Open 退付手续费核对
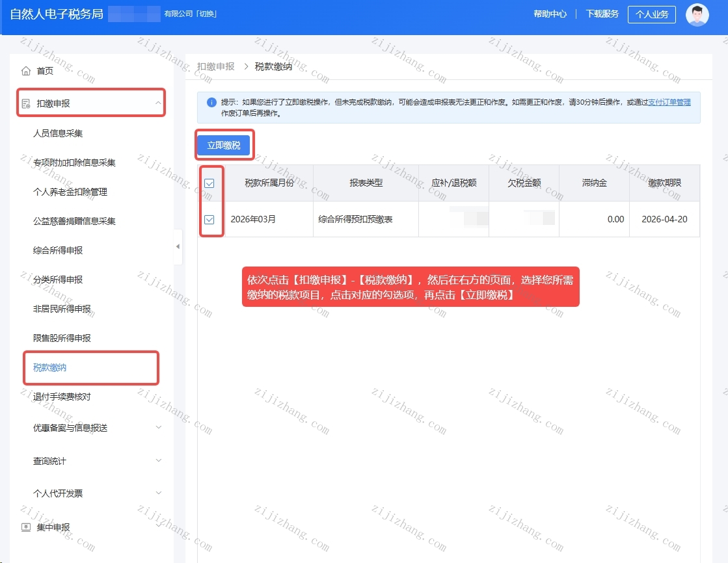 [62, 397]
